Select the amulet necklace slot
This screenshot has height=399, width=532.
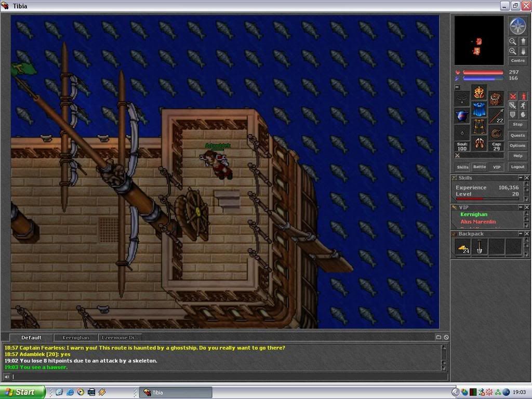coord(462,99)
